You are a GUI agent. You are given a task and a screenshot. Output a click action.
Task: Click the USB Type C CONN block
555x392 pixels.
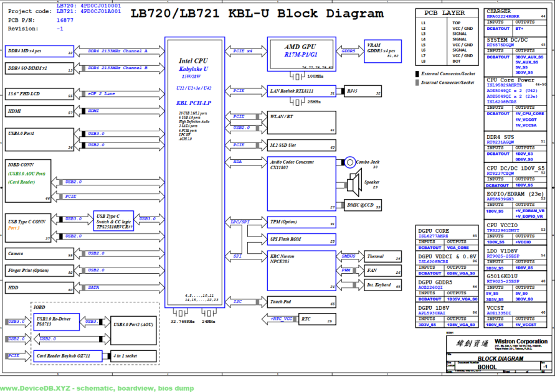(x=28, y=228)
